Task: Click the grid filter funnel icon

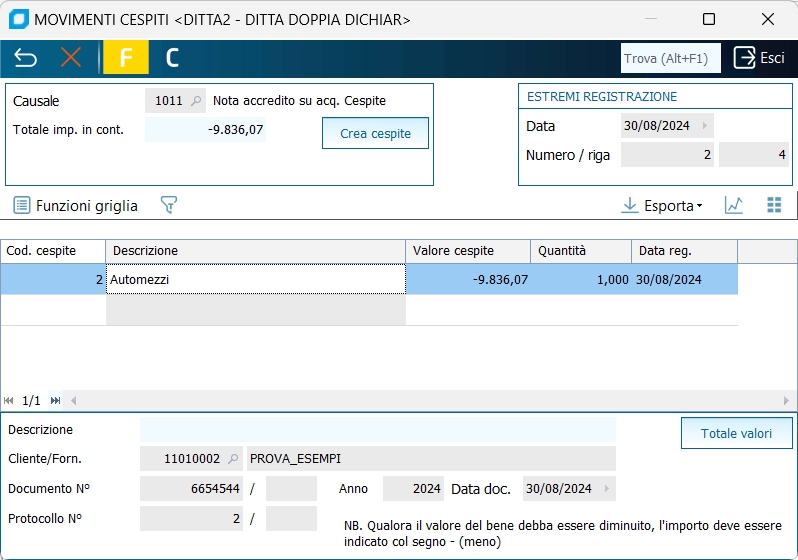Action: (x=169, y=205)
